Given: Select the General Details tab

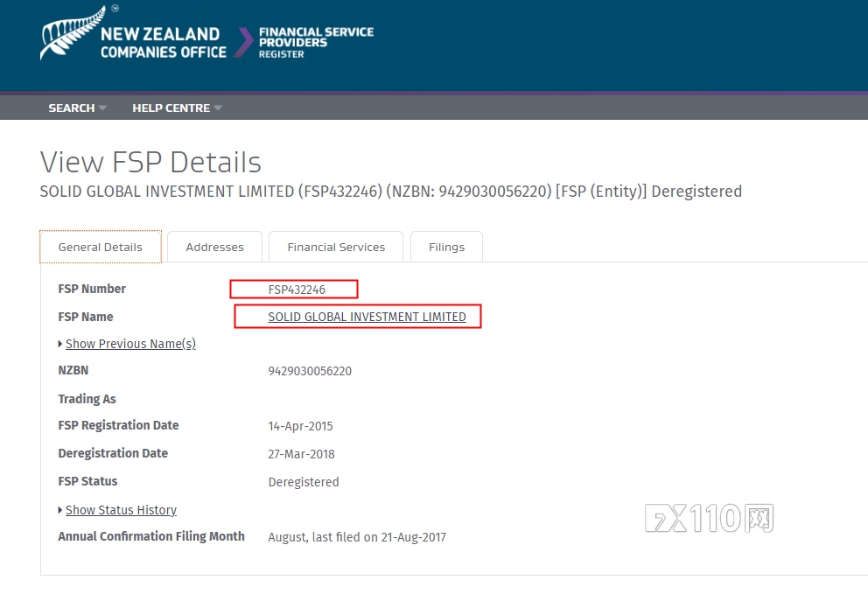Looking at the screenshot, I should 101,247.
